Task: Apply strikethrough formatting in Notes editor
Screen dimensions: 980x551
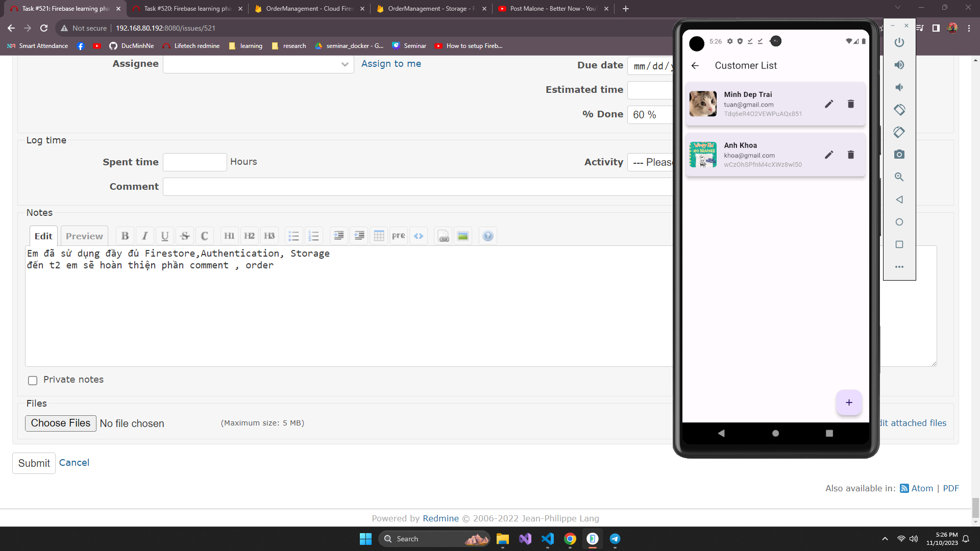Action: tap(185, 236)
